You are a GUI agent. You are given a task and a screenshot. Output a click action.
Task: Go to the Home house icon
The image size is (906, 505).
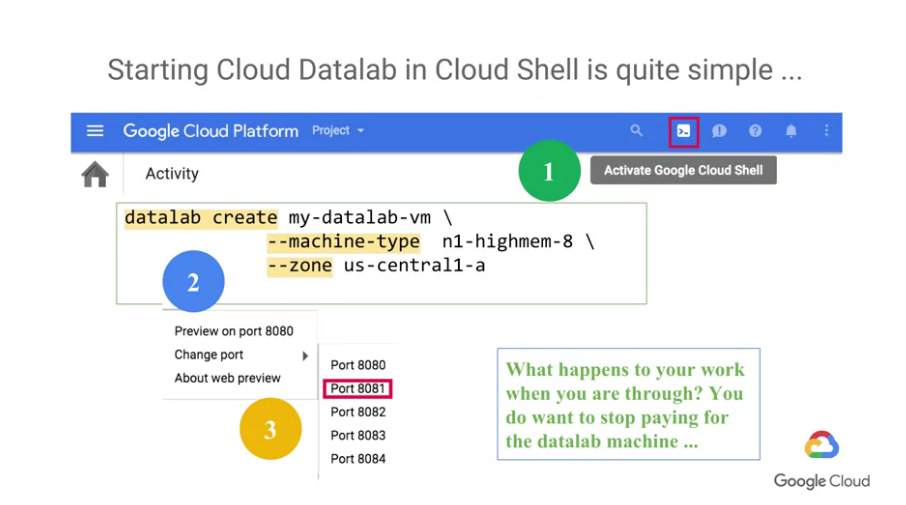[95, 174]
